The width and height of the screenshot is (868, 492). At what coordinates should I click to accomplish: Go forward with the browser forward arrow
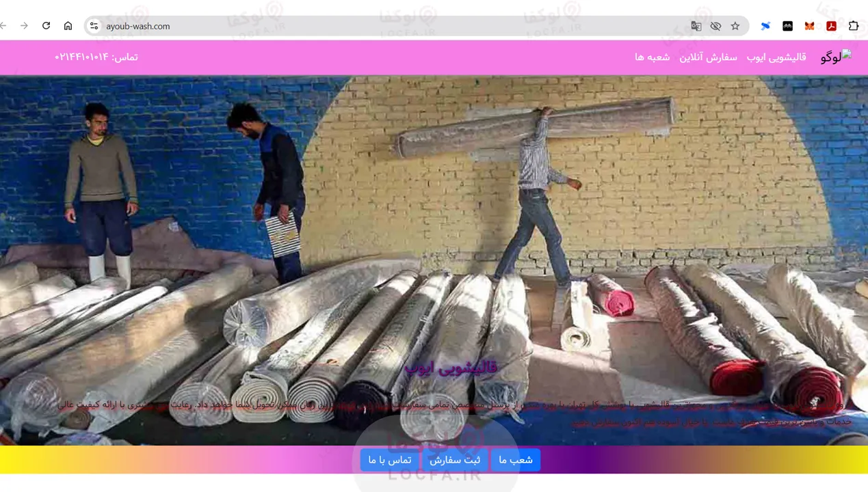(24, 26)
